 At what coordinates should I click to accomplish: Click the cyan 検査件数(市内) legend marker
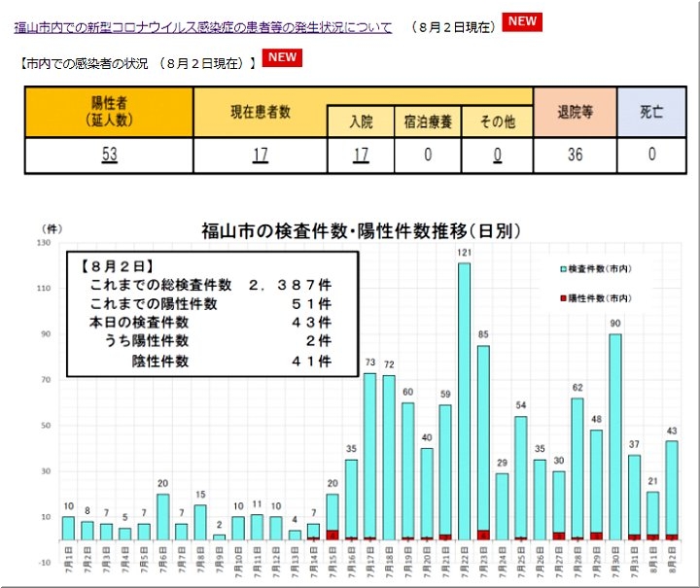point(562,268)
